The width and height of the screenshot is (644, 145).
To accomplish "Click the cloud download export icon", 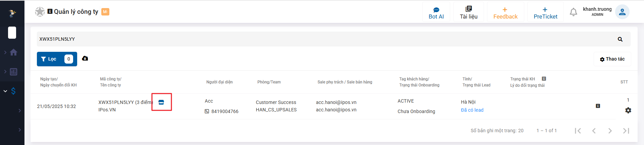I will [85, 59].
